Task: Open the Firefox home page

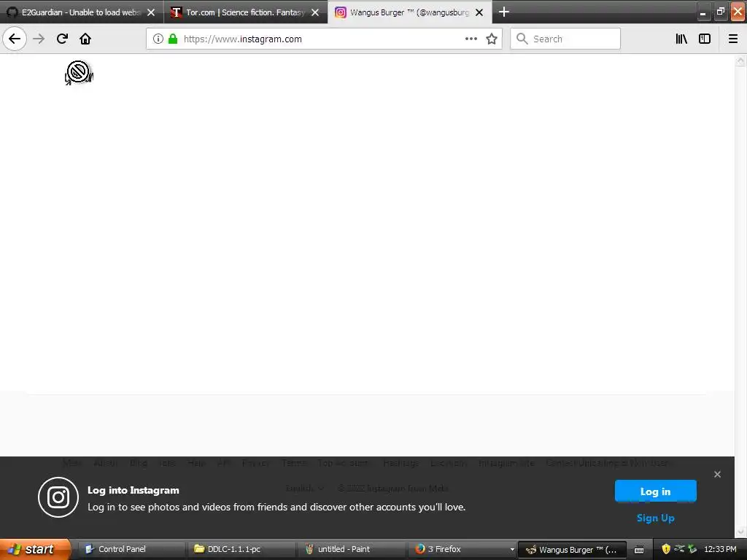Action: pyautogui.click(x=85, y=39)
